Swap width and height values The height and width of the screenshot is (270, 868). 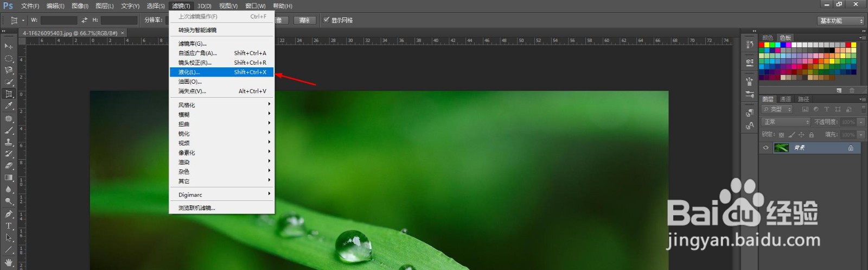point(85,20)
